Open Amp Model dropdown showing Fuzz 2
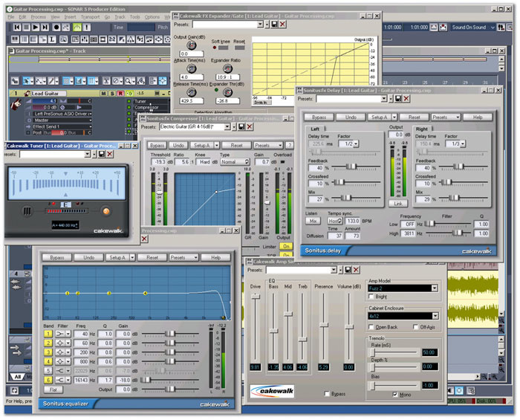The image size is (520, 420). 435,288
